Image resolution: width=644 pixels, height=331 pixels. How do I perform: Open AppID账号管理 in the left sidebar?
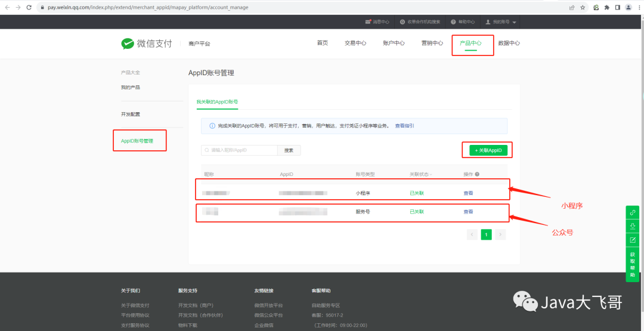point(137,141)
